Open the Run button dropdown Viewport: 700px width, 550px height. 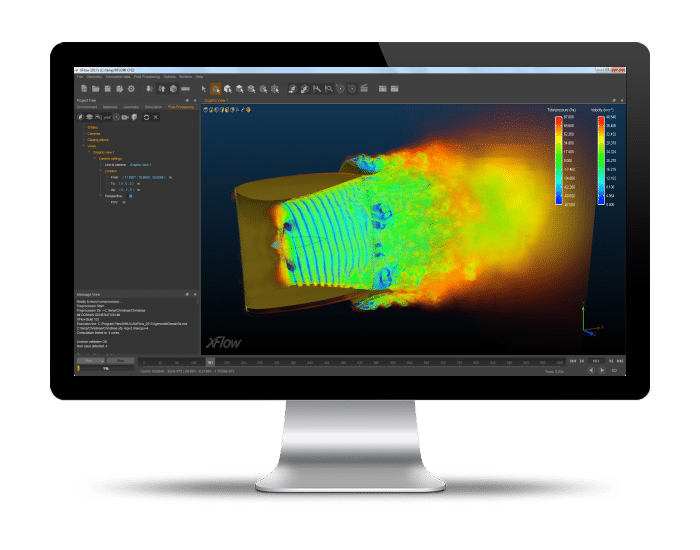pos(102,361)
